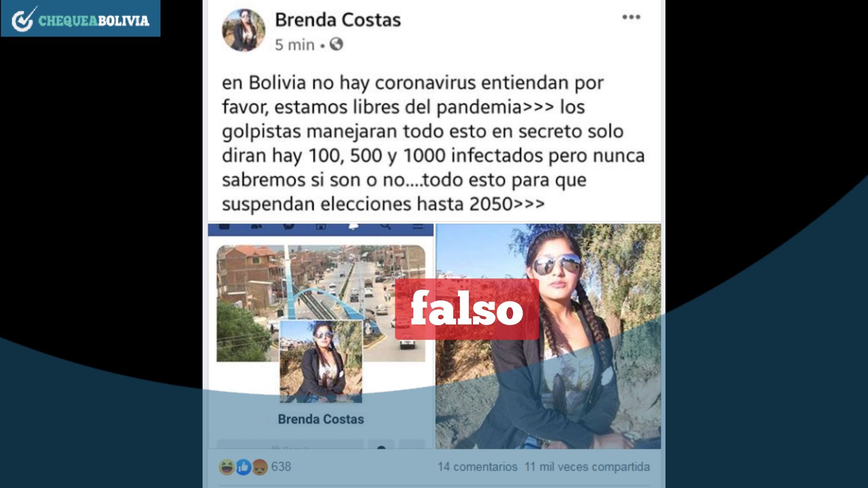Open small profile picture over cover photo
Image resolution: width=868 pixels, height=488 pixels.
pyautogui.click(x=321, y=361)
